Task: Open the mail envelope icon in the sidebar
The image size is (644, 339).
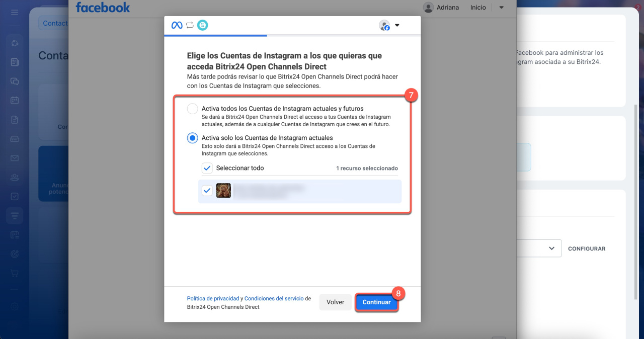Action: pyautogui.click(x=15, y=158)
